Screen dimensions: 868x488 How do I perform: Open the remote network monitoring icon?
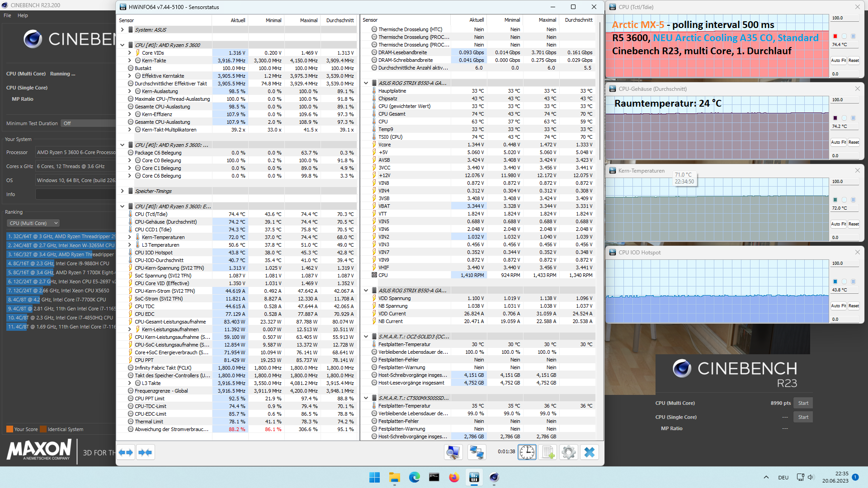(476, 452)
